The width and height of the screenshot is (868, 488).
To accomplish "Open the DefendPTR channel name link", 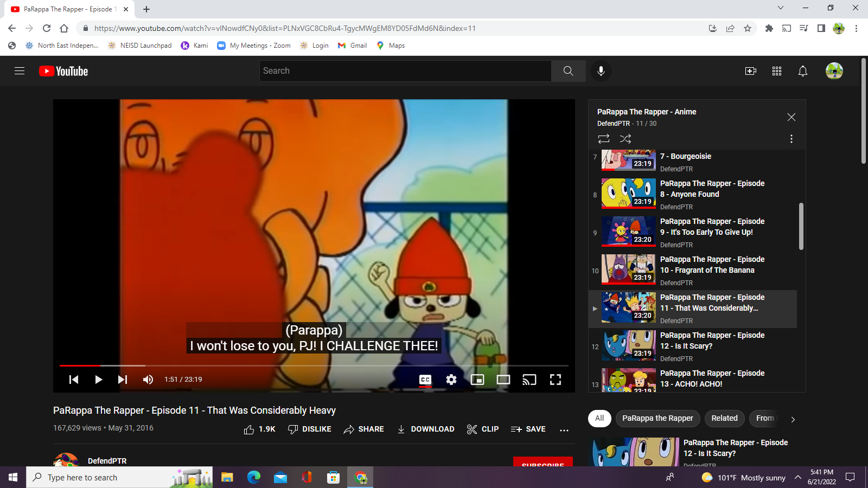I will (x=107, y=461).
